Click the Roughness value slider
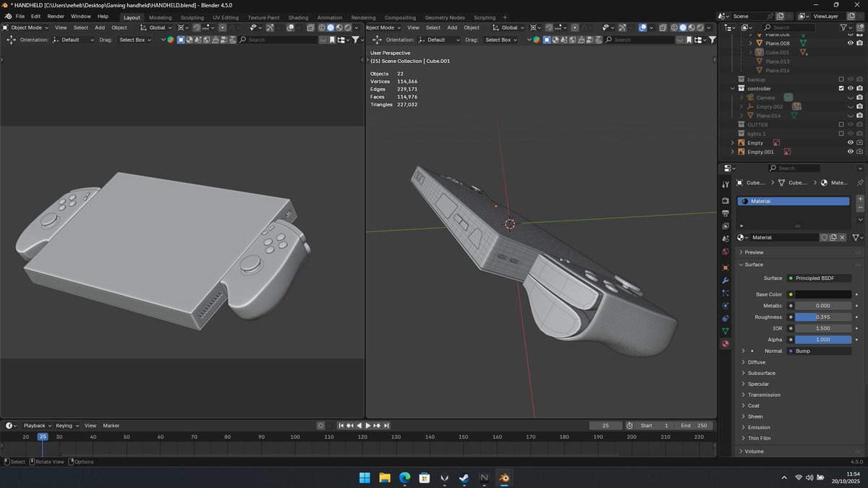The width and height of the screenshot is (868, 488). point(823,317)
